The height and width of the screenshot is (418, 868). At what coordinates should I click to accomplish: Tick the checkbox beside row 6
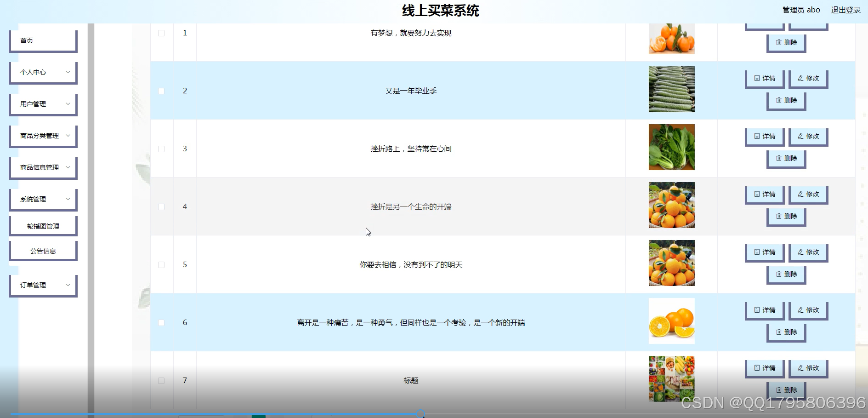pyautogui.click(x=161, y=322)
